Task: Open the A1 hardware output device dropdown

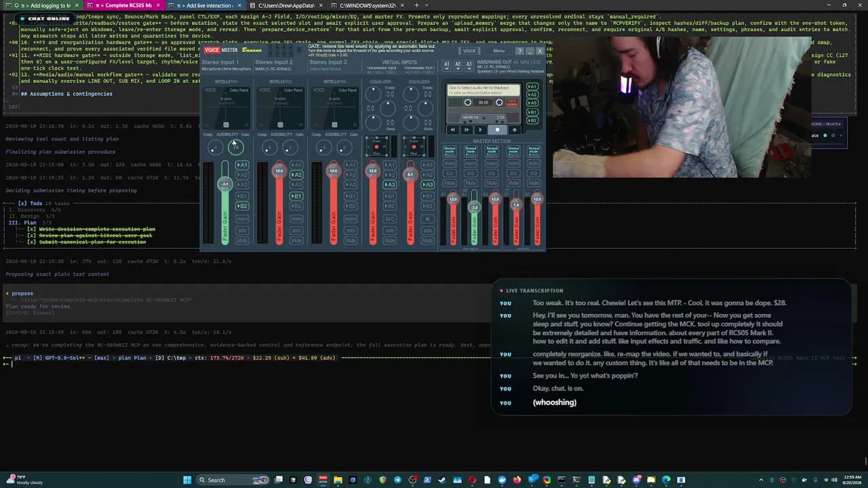Action: pos(446,65)
